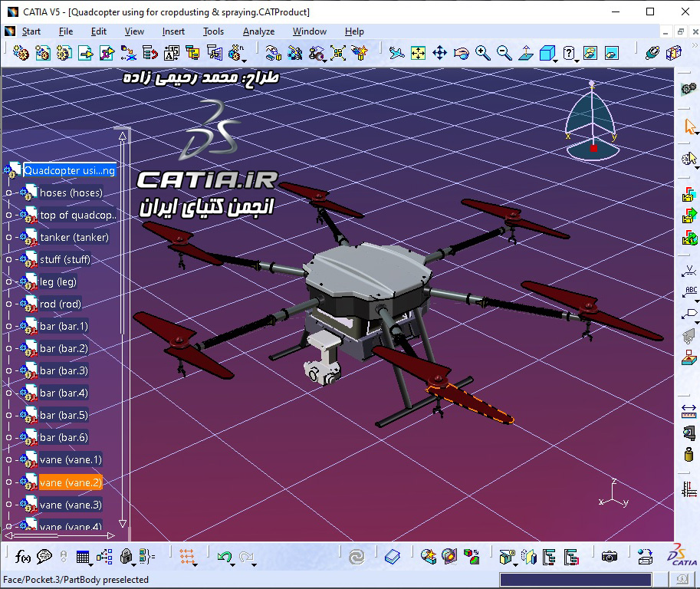Select the Pan view tool

[439, 53]
